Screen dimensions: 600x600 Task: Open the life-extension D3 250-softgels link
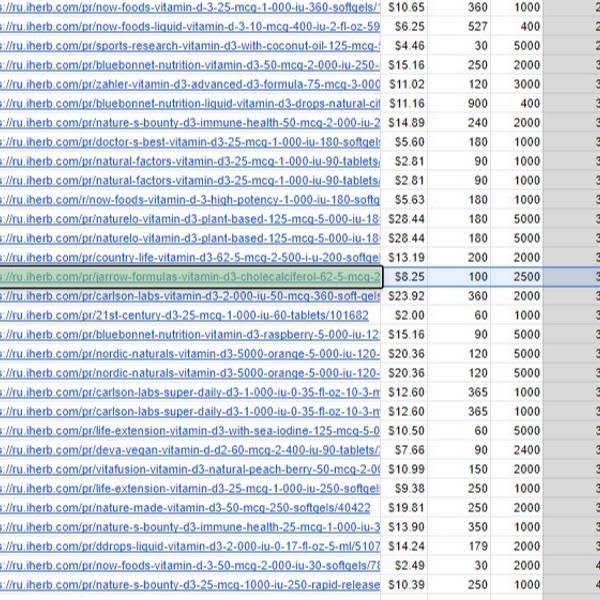pos(190,488)
